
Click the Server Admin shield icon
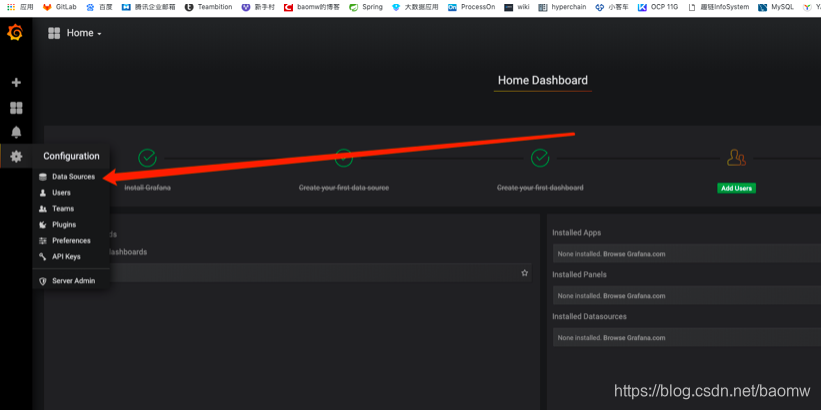(x=43, y=281)
